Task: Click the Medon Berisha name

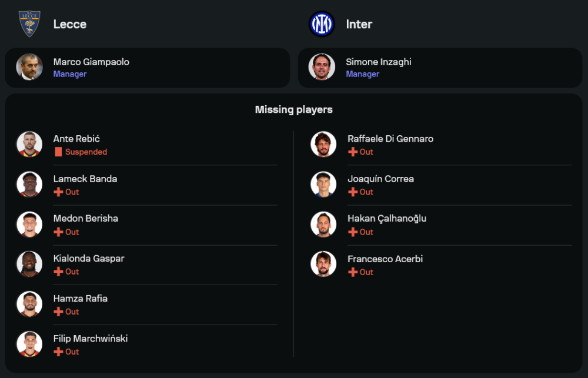Action: pyautogui.click(x=86, y=218)
